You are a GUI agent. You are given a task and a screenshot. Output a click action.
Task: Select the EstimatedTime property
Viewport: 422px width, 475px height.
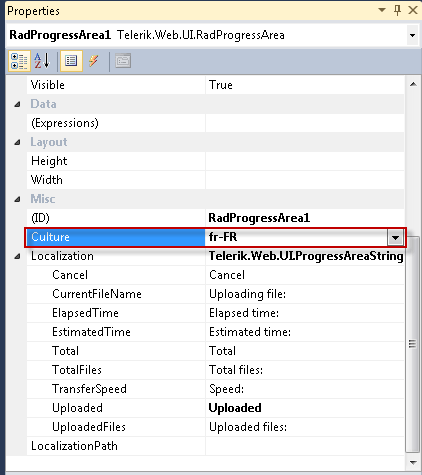pyautogui.click(x=91, y=332)
